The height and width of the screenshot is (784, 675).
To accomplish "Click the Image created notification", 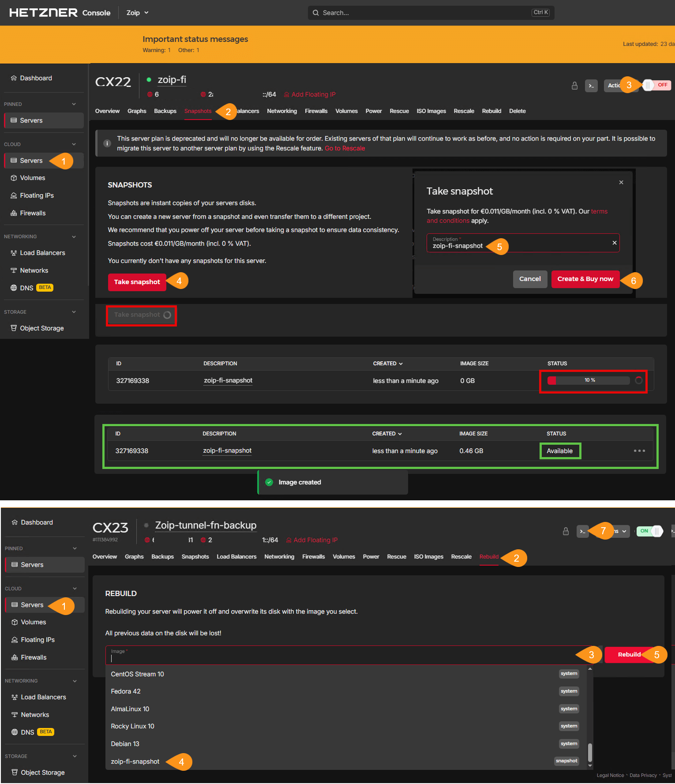I will point(333,482).
